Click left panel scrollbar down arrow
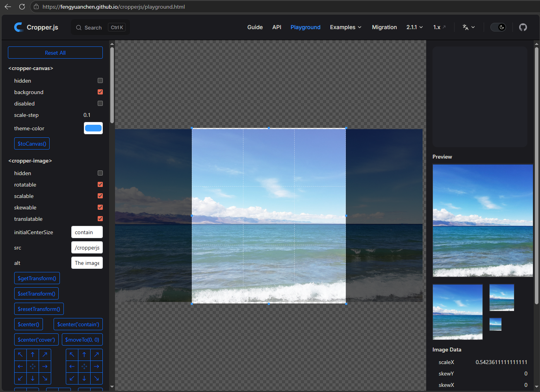This screenshot has width=540, height=392. tap(112, 387)
